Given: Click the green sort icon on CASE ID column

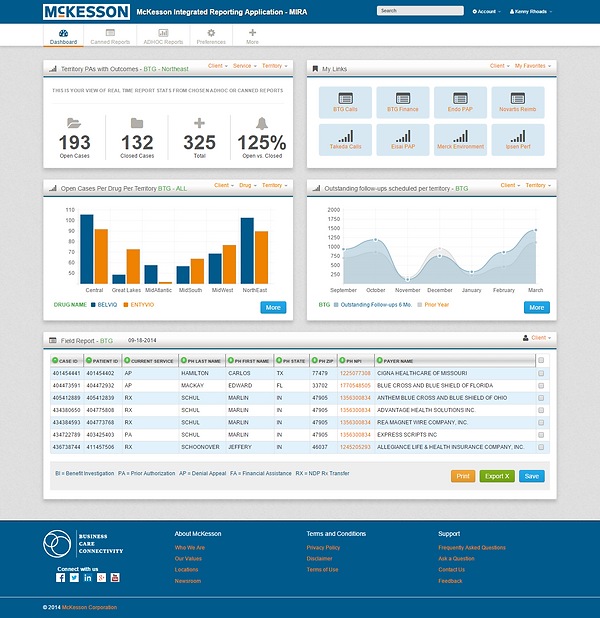Looking at the screenshot, I should 55,360.
